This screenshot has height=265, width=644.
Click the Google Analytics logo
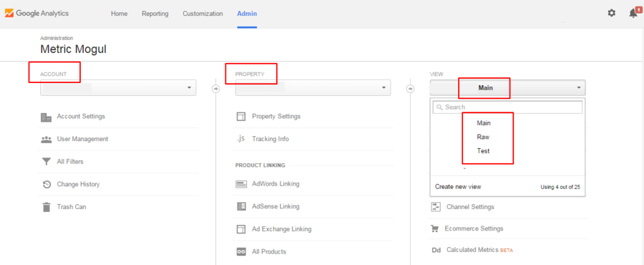coord(36,13)
